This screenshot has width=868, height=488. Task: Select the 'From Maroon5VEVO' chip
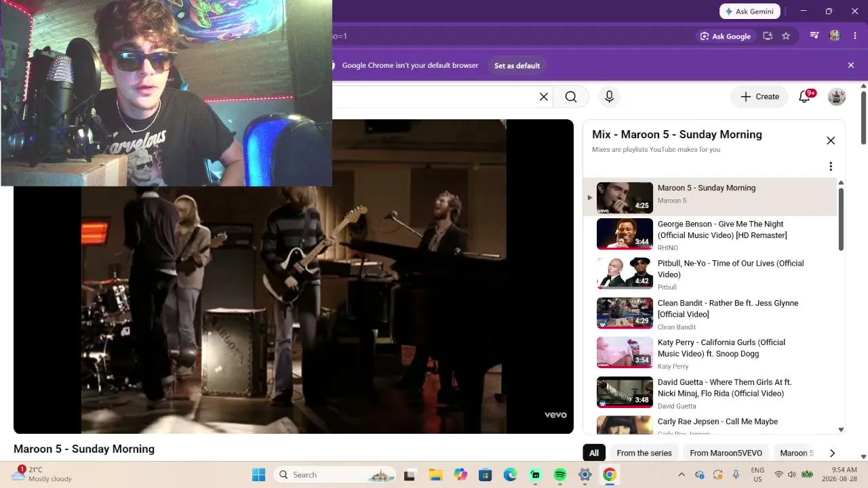(x=726, y=453)
